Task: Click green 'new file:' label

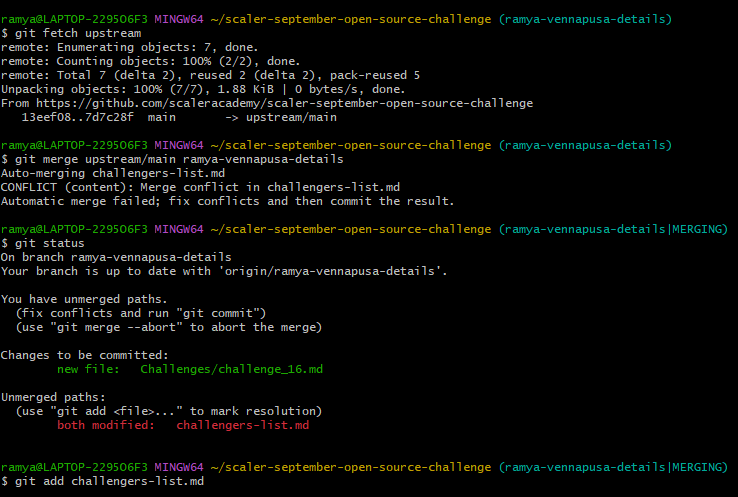Action: coord(88,369)
